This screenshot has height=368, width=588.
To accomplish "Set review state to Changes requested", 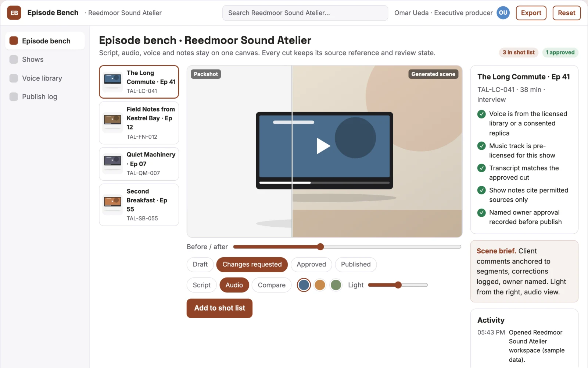I will pyautogui.click(x=252, y=265).
